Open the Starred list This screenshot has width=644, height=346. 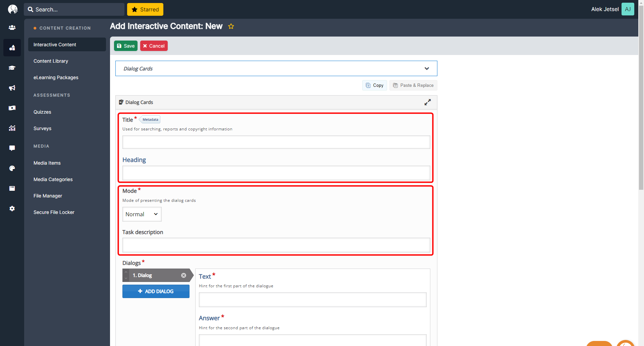click(145, 9)
